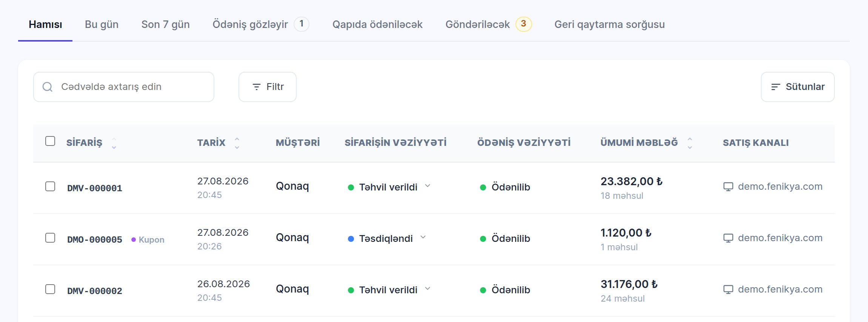The width and height of the screenshot is (868, 322).
Task: Open Qapıda ödəniləcək tab
Action: pyautogui.click(x=377, y=25)
